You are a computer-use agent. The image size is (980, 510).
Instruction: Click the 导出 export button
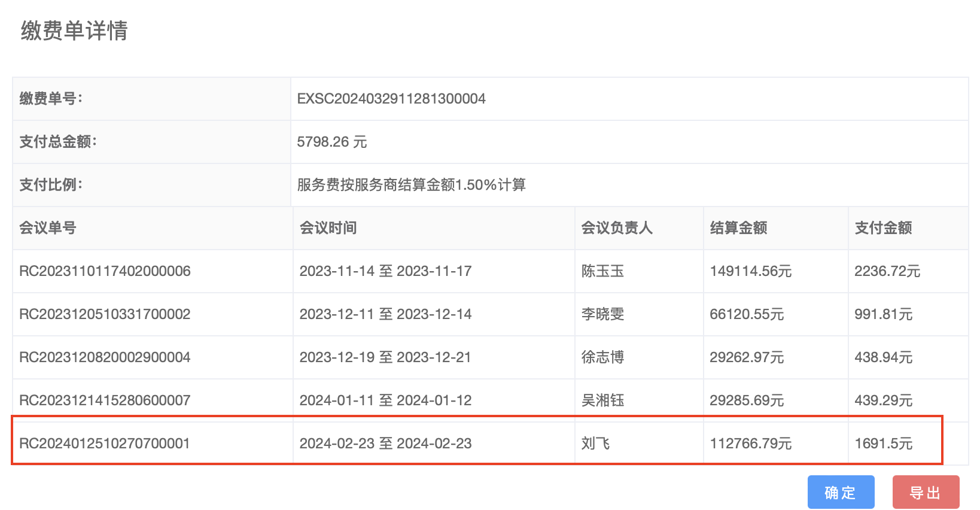[926, 492]
